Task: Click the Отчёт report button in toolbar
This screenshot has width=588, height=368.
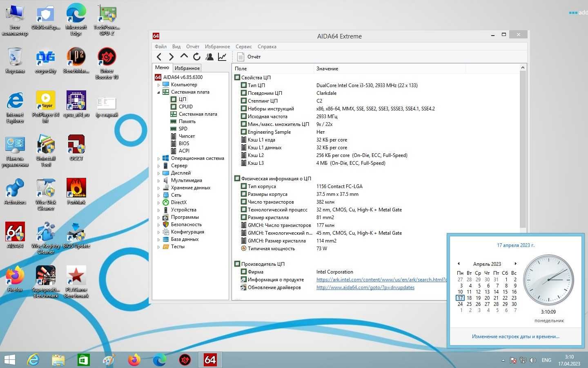Action: pos(249,57)
